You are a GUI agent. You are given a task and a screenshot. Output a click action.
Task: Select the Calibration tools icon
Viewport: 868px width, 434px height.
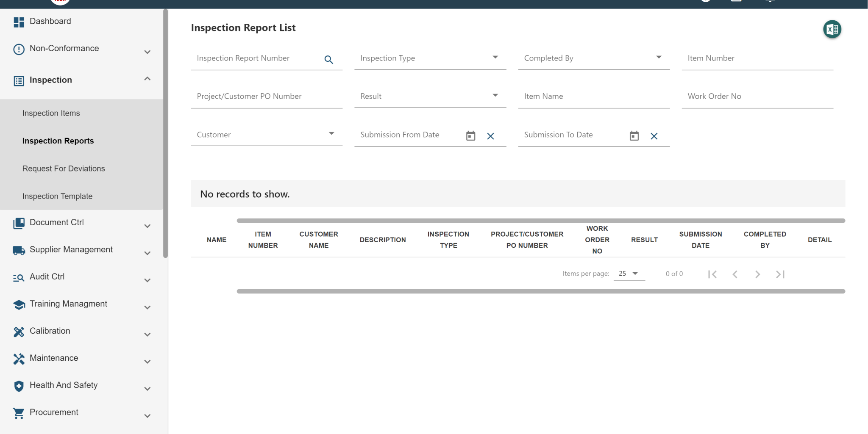[19, 331]
